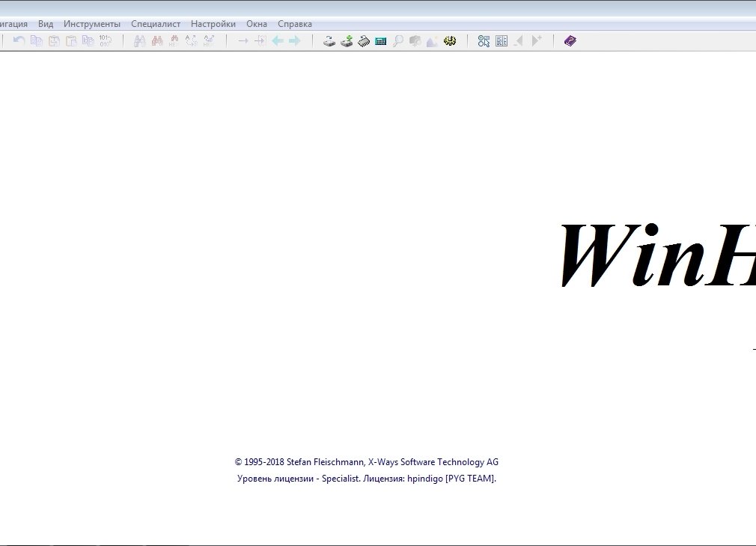Click the Copy Block icon right of Undo
The height and width of the screenshot is (546, 756).
[x=37, y=41]
